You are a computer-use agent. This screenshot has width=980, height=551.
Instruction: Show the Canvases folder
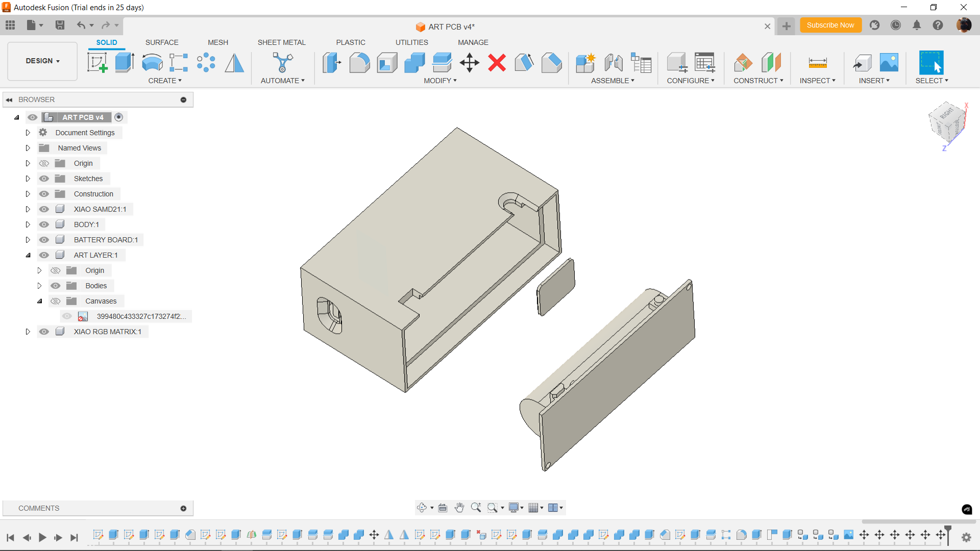[56, 301]
